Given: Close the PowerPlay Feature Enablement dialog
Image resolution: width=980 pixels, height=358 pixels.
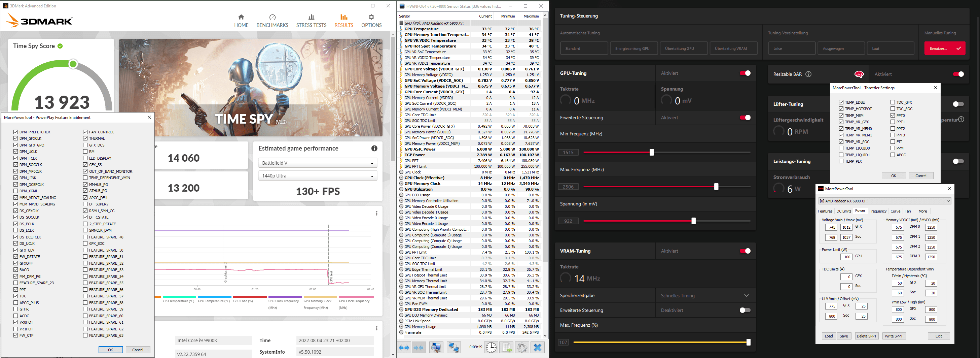Looking at the screenshot, I should pos(149,117).
